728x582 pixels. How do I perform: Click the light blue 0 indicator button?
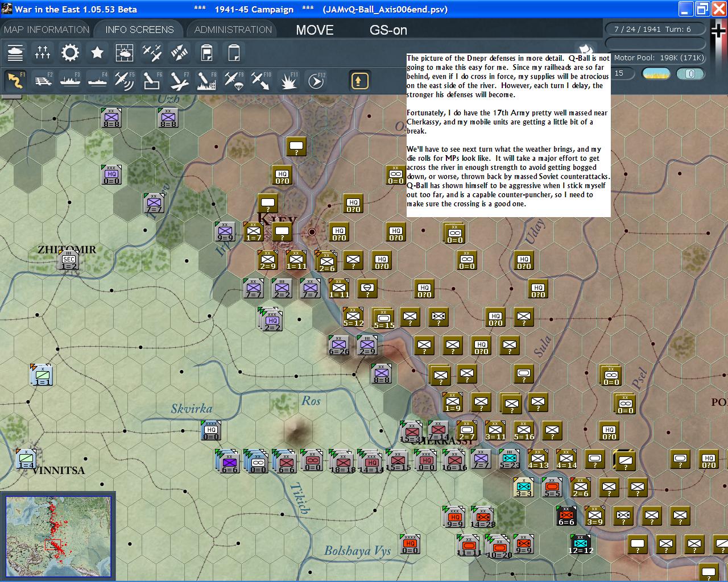click(x=690, y=73)
